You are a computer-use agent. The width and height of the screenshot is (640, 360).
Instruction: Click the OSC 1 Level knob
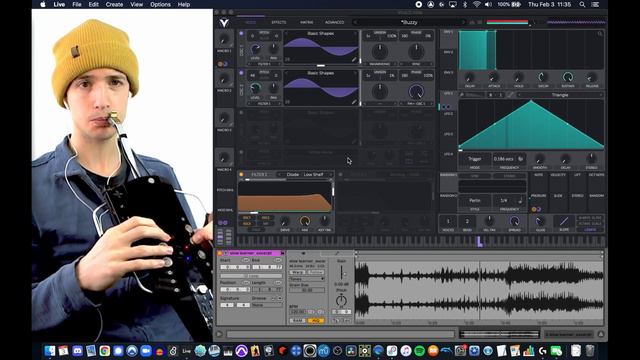click(x=256, y=49)
